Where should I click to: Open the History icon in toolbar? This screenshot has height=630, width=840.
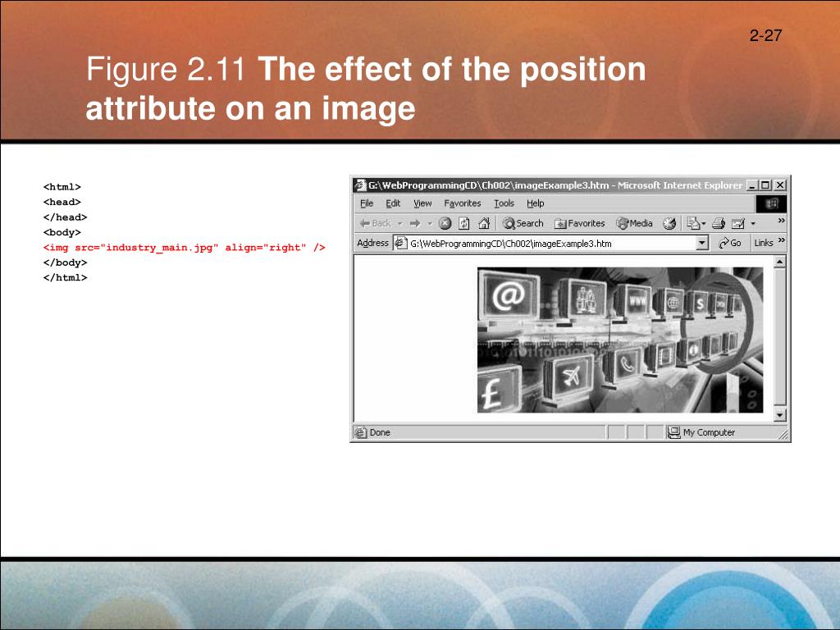click(x=669, y=223)
